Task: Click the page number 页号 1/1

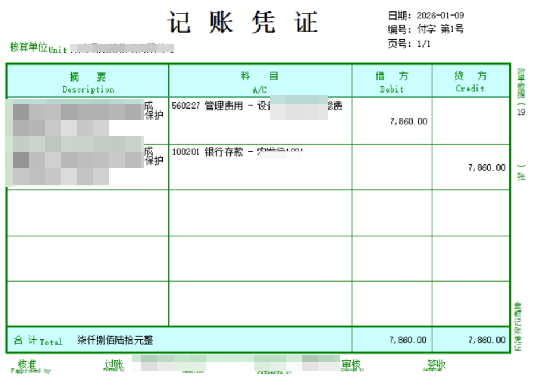Action: pyautogui.click(x=409, y=43)
